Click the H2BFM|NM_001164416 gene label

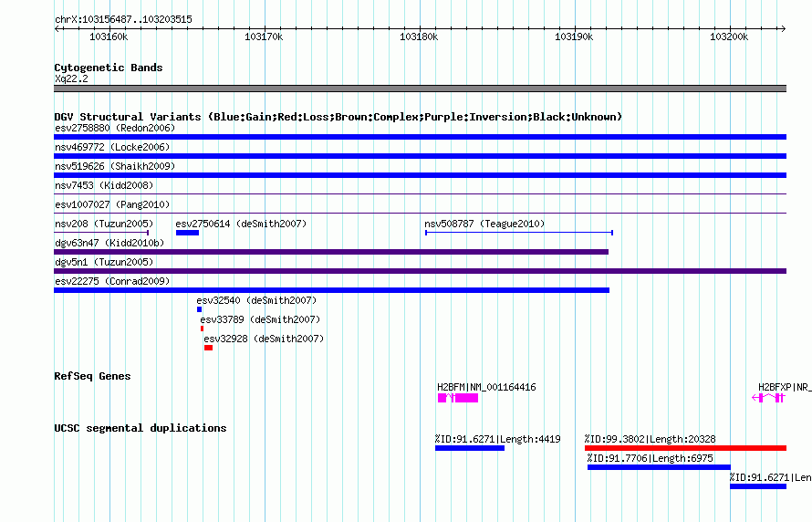click(486, 387)
